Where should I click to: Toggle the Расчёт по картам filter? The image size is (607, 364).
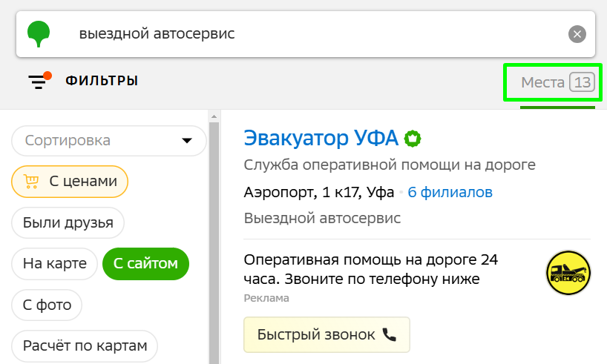[85, 345]
